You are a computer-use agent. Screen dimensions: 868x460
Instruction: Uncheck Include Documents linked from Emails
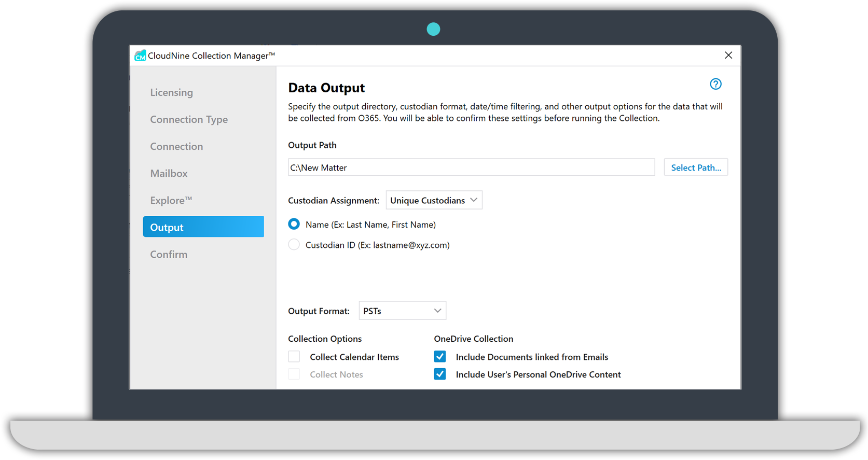[x=440, y=357]
